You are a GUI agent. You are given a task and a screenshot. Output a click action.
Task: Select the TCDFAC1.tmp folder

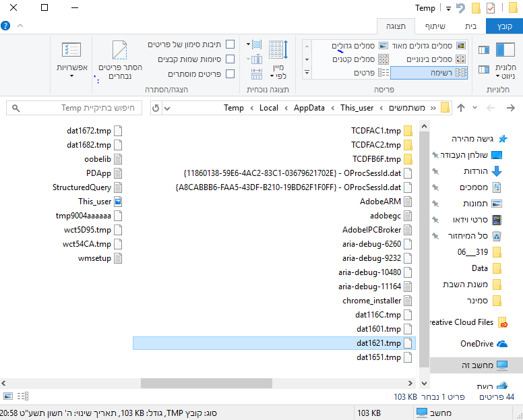pyautogui.click(x=381, y=131)
